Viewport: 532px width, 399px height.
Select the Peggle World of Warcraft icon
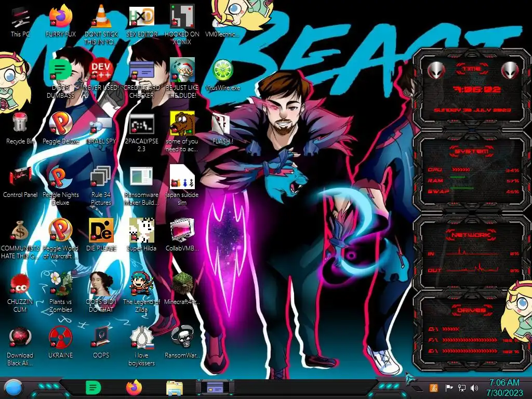coord(60,239)
